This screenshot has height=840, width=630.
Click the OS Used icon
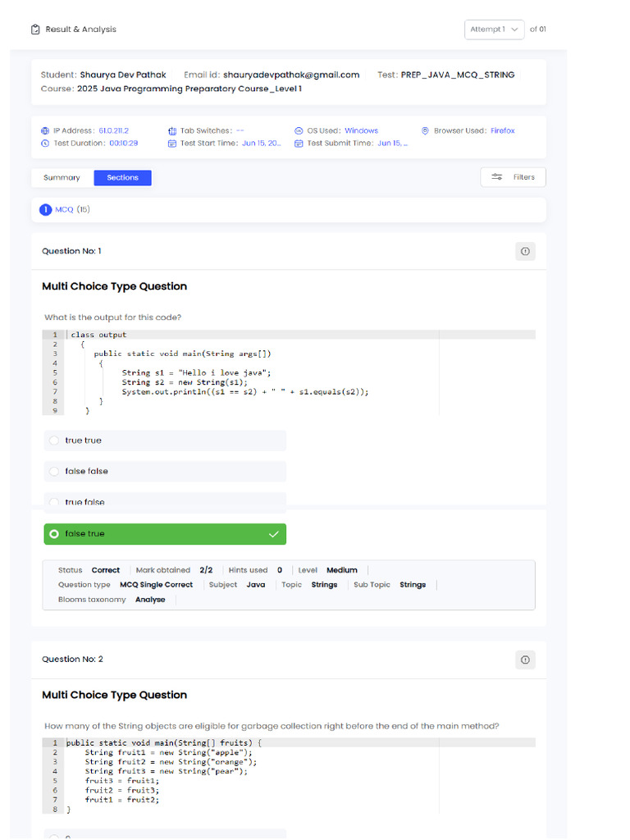coord(299,131)
